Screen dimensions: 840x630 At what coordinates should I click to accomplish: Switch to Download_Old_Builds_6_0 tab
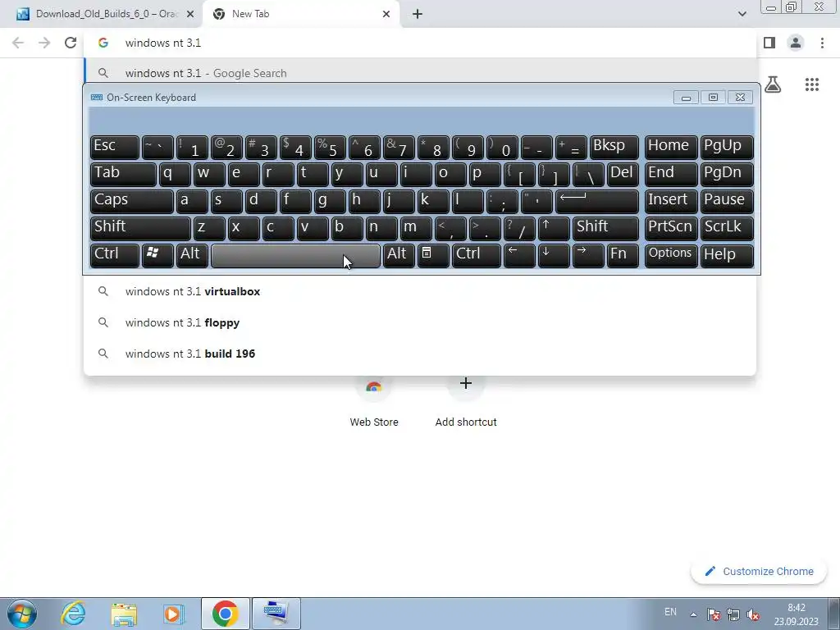click(102, 14)
